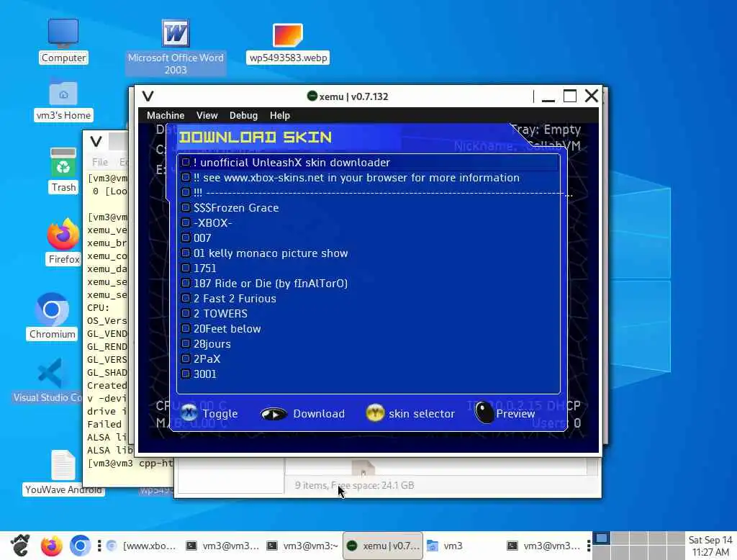Check the 01 kelly monaco picture show box
Image resolution: width=737 pixels, height=560 pixels.
186,253
